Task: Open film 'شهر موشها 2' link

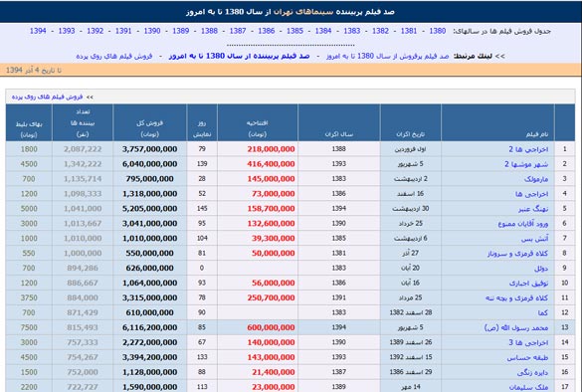Action: pos(526,164)
